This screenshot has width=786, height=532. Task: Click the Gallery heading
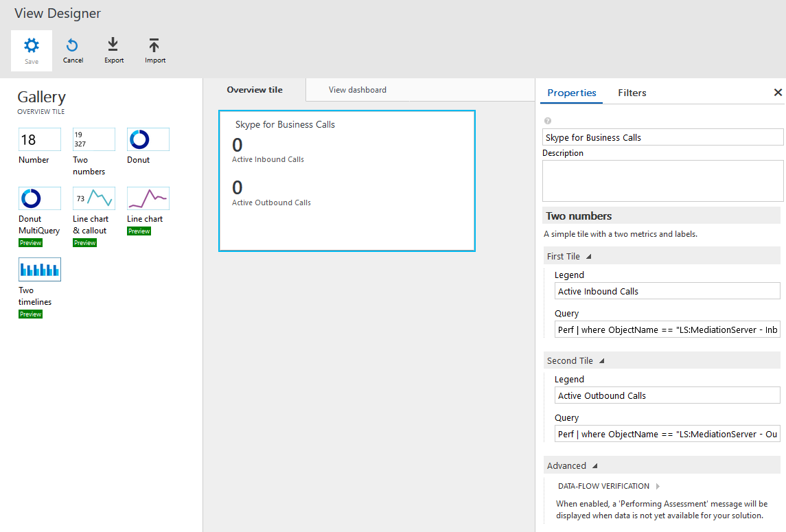coord(42,97)
